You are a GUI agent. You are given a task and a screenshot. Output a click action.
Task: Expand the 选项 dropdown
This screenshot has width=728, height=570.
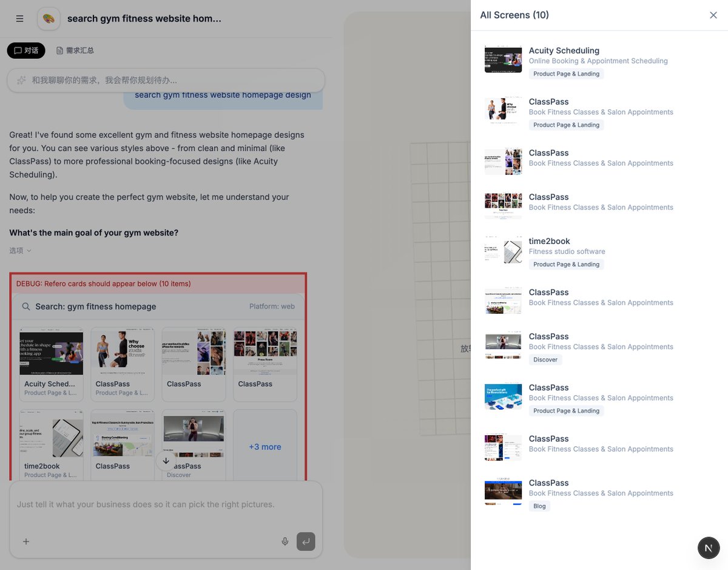coord(20,250)
